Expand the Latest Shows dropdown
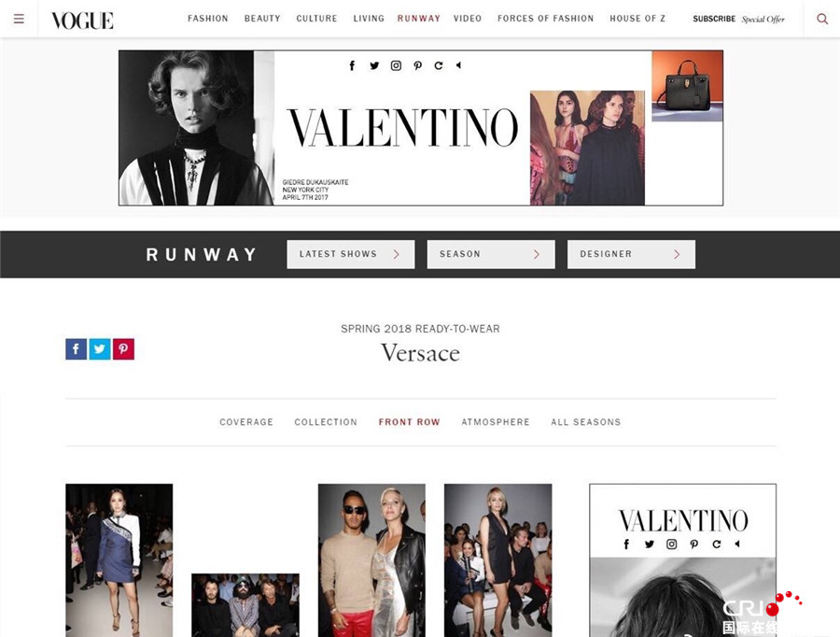Viewport: 840px width, 637px height. click(351, 254)
